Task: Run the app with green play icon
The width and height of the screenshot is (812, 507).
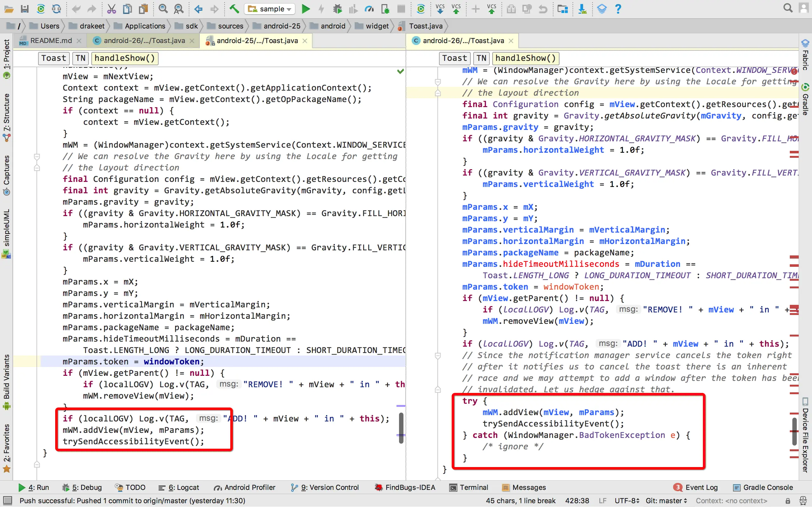Action: [305, 9]
